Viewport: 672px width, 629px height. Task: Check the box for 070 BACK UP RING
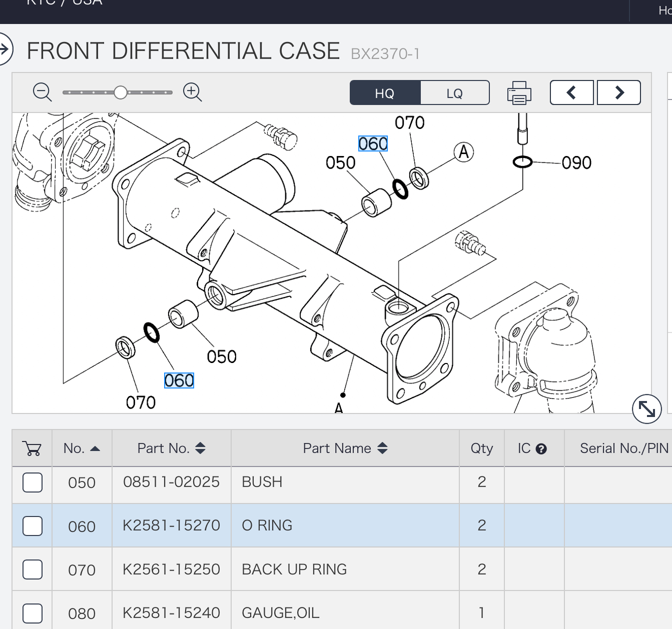[x=33, y=569]
